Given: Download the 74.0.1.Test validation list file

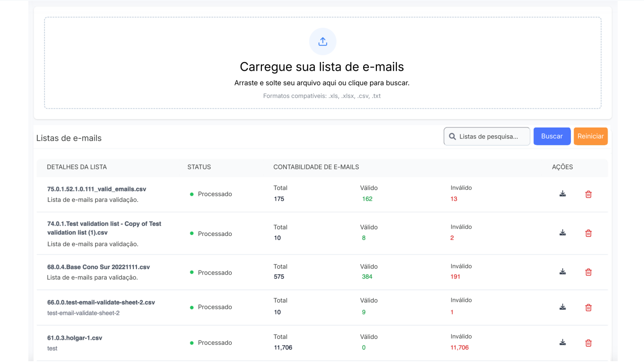Looking at the screenshot, I should click(562, 233).
